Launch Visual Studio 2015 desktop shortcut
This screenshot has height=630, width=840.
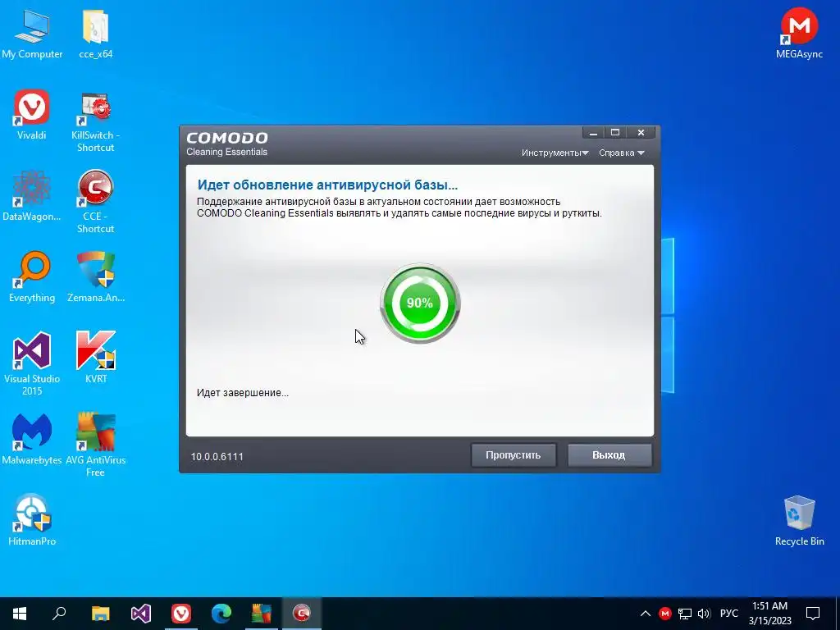point(32,364)
